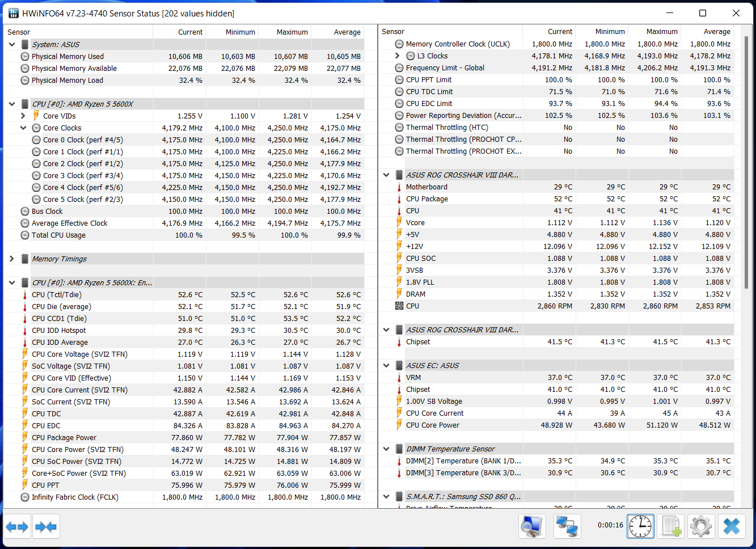Click the Motherboard thermometer icon
This screenshot has width=756, height=549.
(399, 187)
